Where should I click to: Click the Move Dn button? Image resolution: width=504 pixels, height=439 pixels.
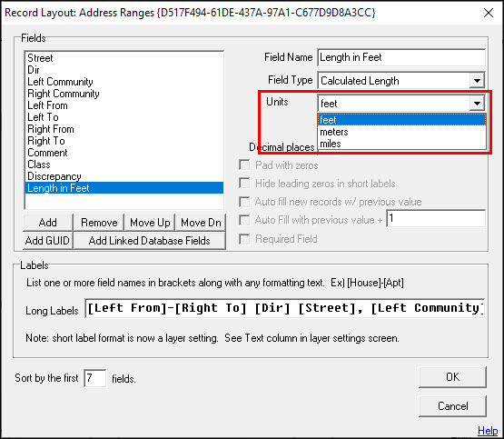[201, 223]
